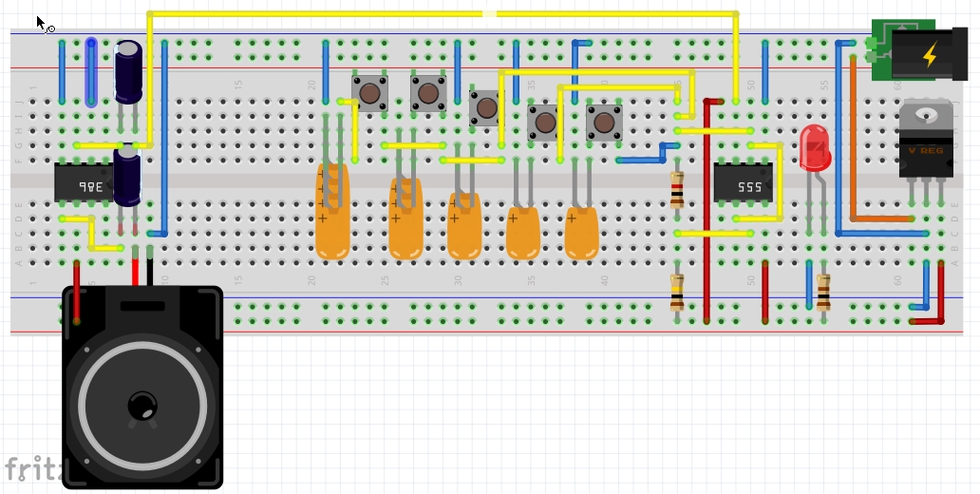
Task: Click the red LED
Action: point(814,149)
